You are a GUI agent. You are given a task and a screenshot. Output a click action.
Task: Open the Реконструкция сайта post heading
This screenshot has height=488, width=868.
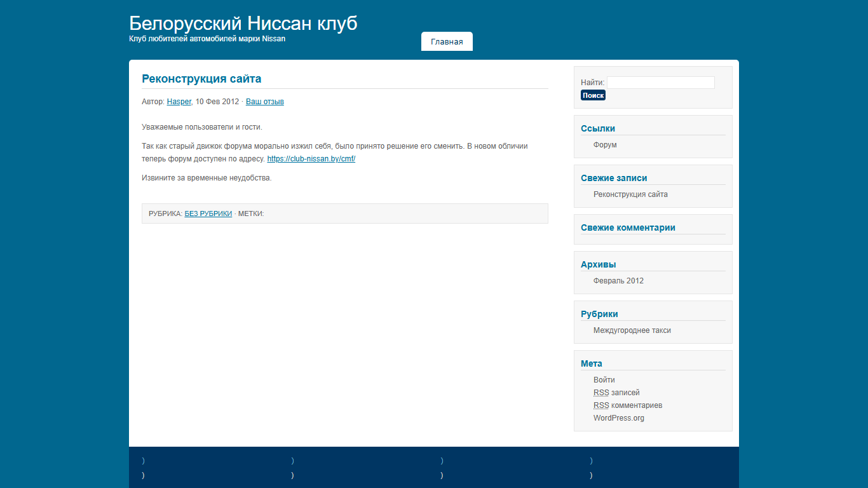[x=201, y=79]
